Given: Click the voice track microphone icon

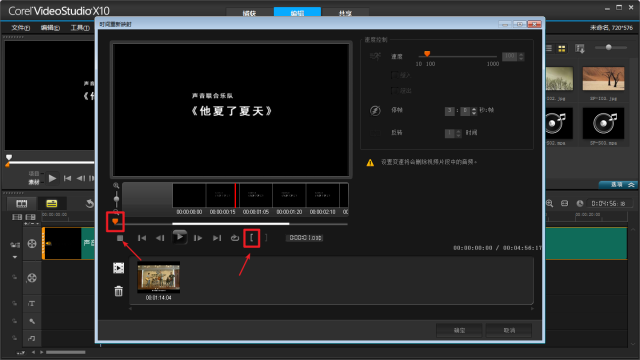Looking at the screenshot, I should (x=32, y=321).
